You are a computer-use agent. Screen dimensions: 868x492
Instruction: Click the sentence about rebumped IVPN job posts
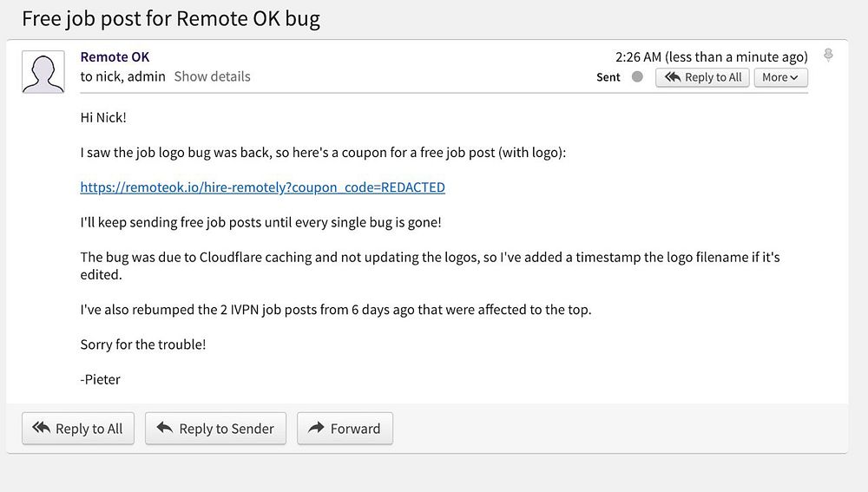[336, 309]
